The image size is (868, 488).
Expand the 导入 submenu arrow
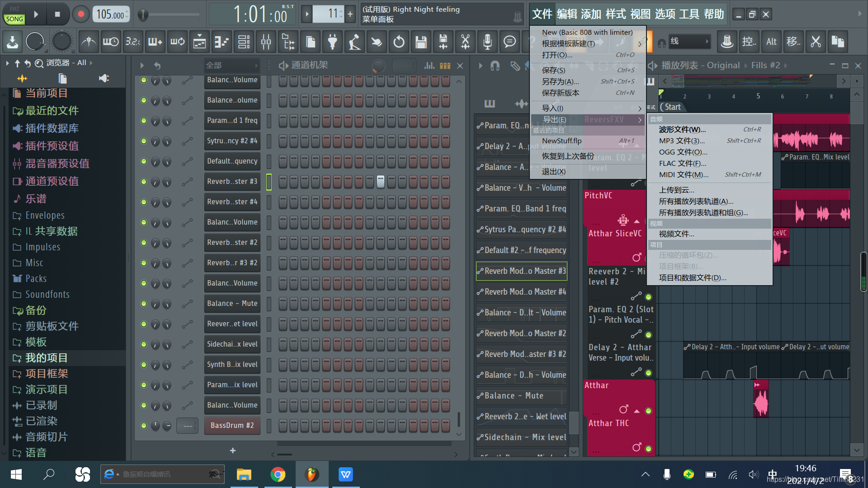pyautogui.click(x=640, y=108)
